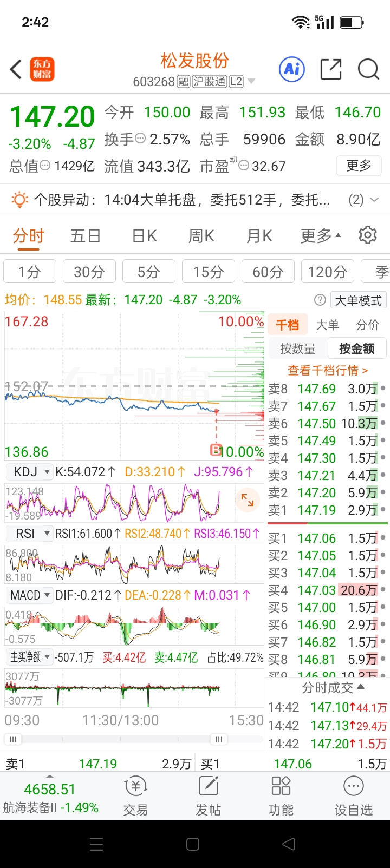This screenshot has width=390, height=868.
Task: Tap the 更多 quote details button
Action: point(359,165)
